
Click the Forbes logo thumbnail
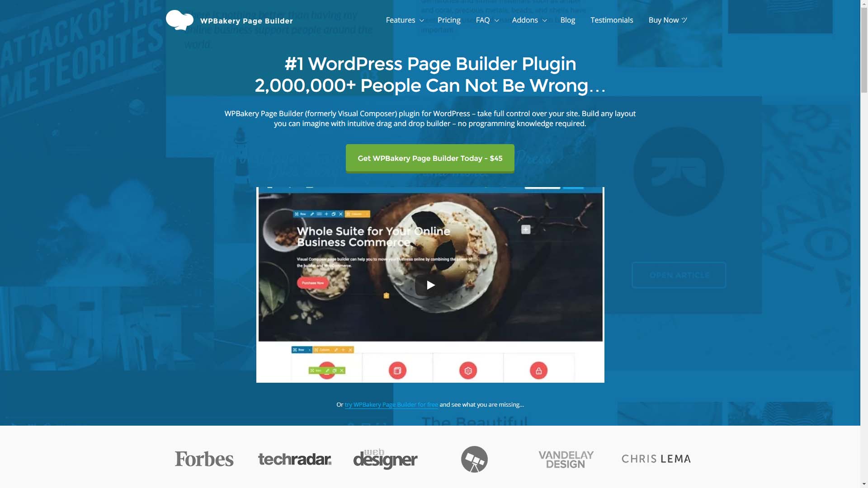(204, 459)
